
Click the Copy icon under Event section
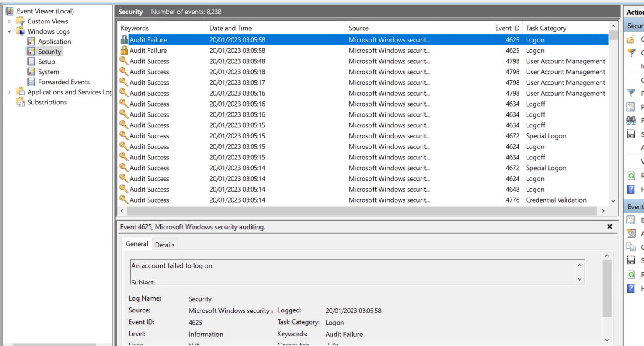click(x=631, y=247)
